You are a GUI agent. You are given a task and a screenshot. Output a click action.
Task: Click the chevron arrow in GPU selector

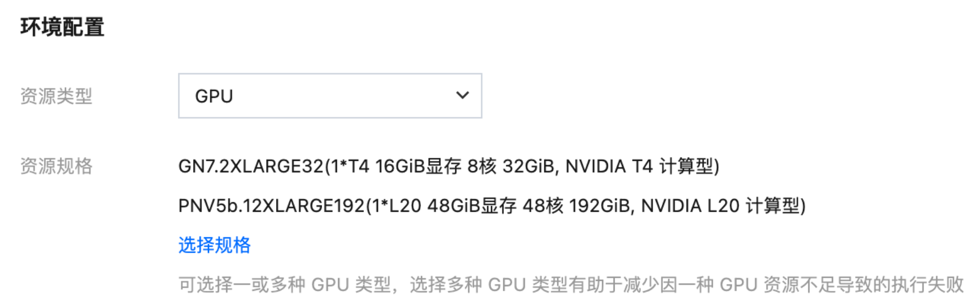tap(462, 95)
